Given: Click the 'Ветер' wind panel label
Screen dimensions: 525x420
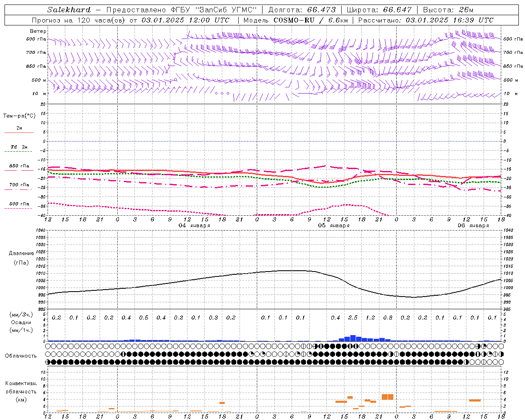Looking at the screenshot, I should click(38, 31).
